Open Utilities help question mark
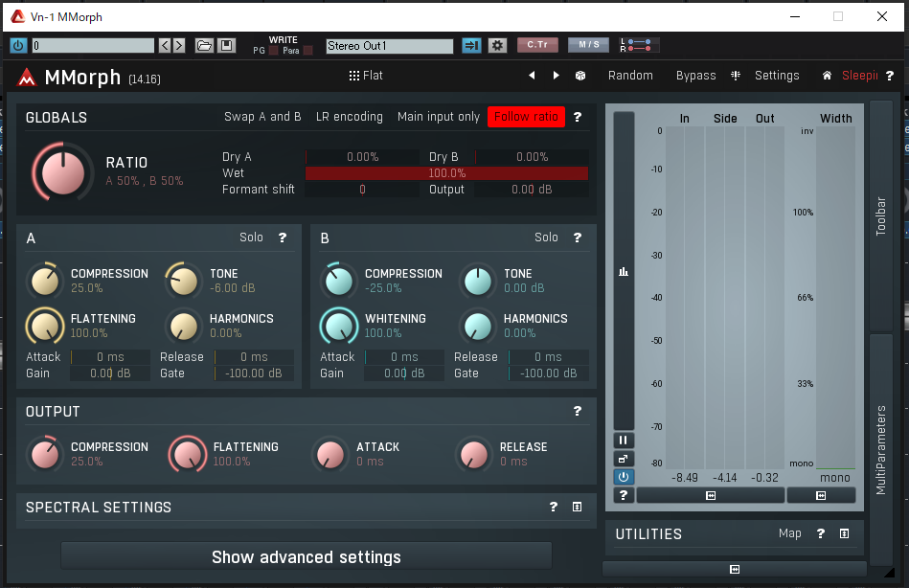 820,533
